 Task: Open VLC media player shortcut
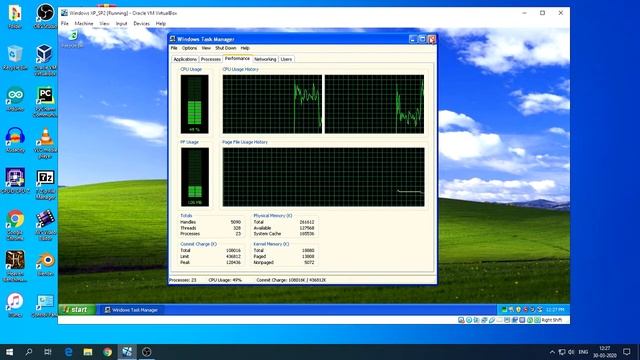[x=45, y=143]
